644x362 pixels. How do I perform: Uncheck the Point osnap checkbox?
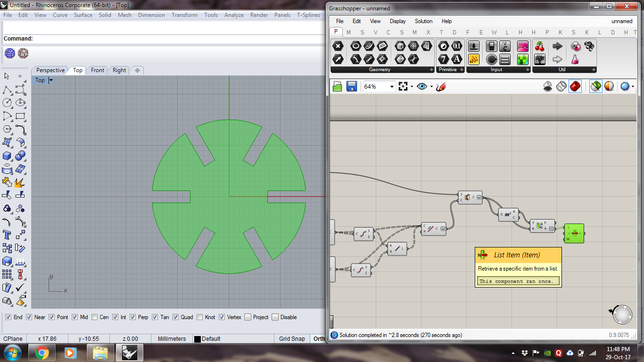(x=52, y=317)
